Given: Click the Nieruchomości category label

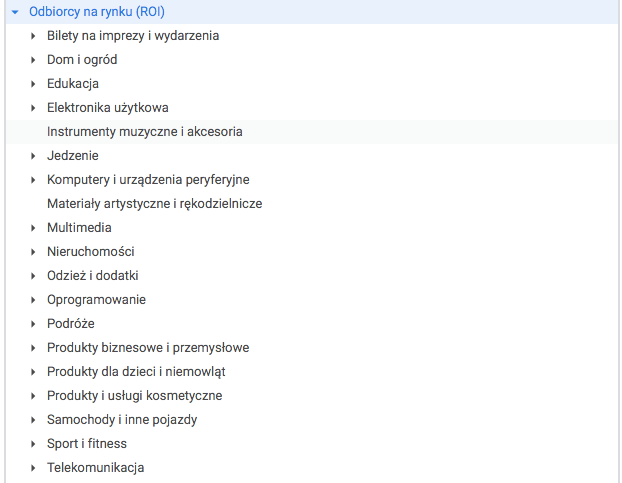Looking at the screenshot, I should (90, 252).
